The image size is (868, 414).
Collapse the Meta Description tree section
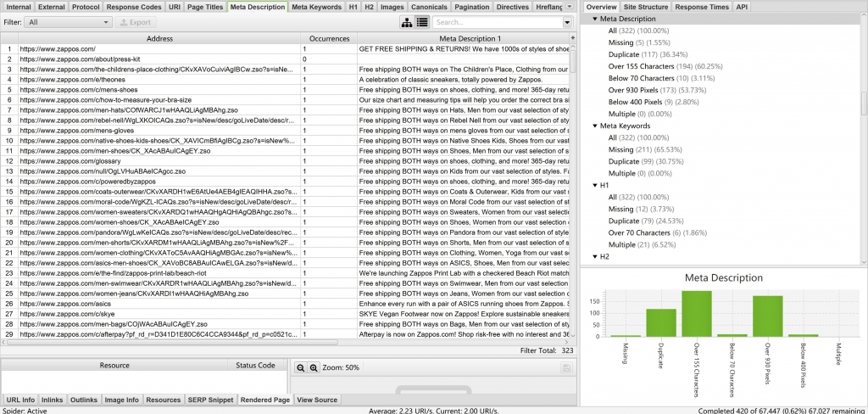pyautogui.click(x=595, y=19)
